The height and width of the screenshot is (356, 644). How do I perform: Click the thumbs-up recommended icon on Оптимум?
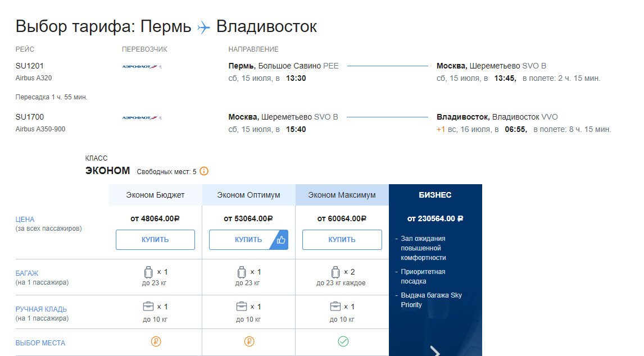coord(280,240)
